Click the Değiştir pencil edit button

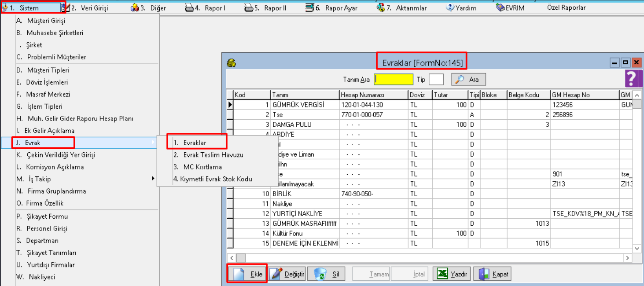(x=287, y=274)
